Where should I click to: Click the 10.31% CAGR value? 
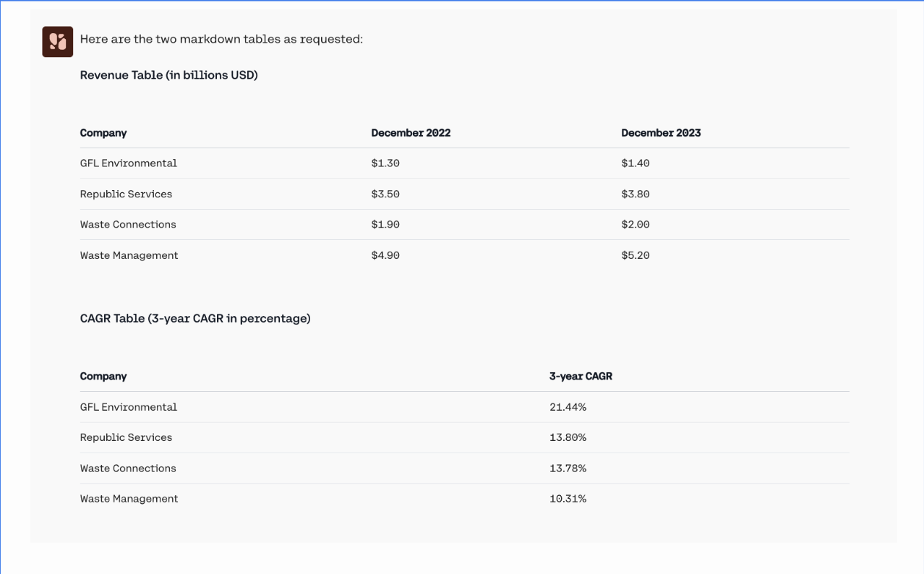click(568, 499)
